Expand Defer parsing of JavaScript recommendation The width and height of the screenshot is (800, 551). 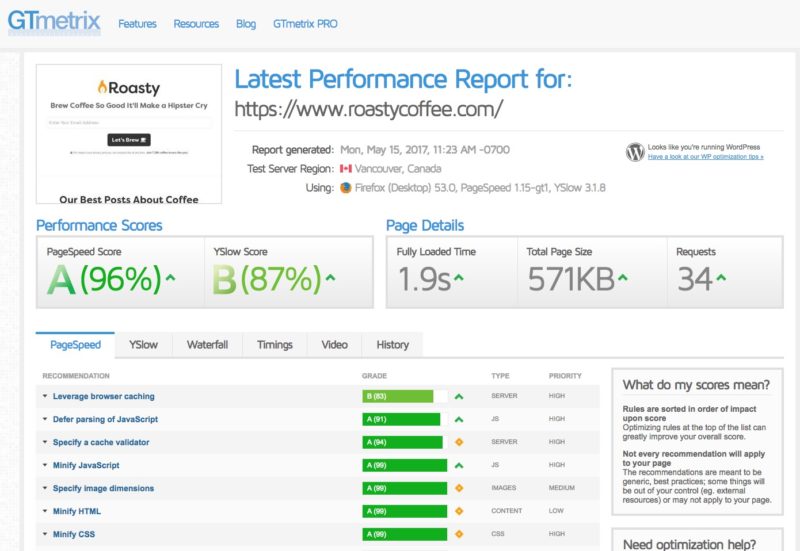click(45, 419)
